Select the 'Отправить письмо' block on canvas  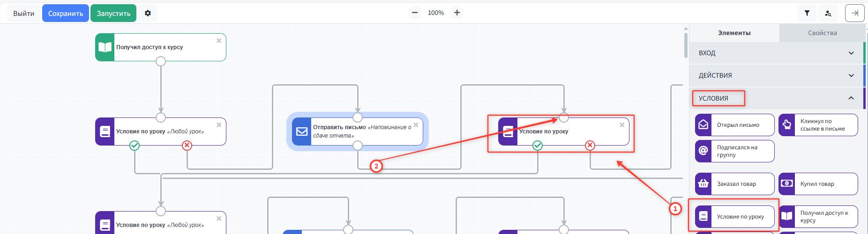[361, 132]
